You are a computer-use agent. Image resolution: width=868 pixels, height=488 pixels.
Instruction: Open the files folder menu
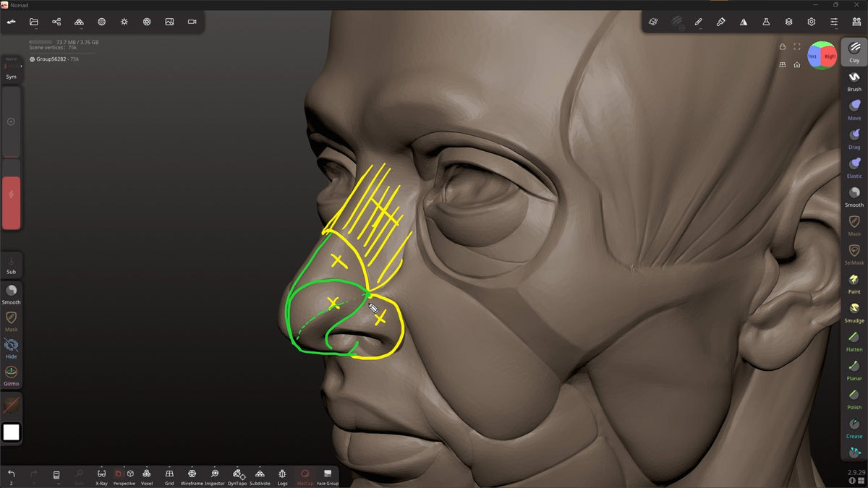[x=34, y=22]
